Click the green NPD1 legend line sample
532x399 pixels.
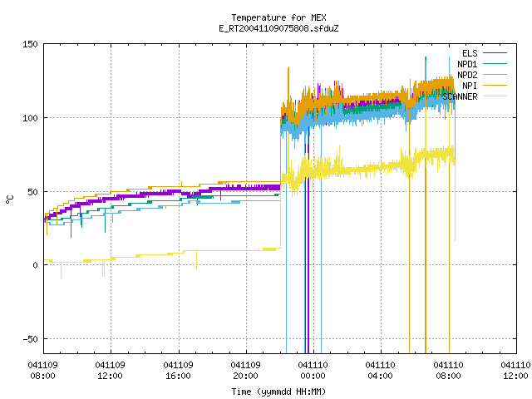tap(495, 64)
